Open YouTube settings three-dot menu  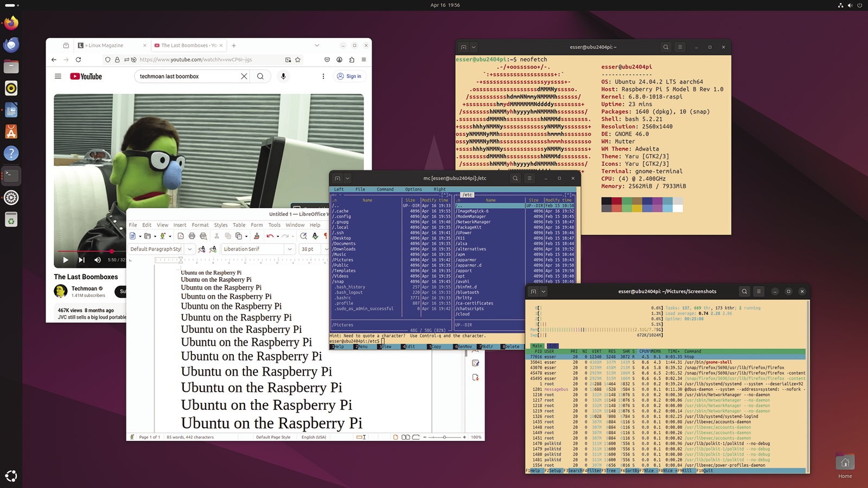click(323, 76)
